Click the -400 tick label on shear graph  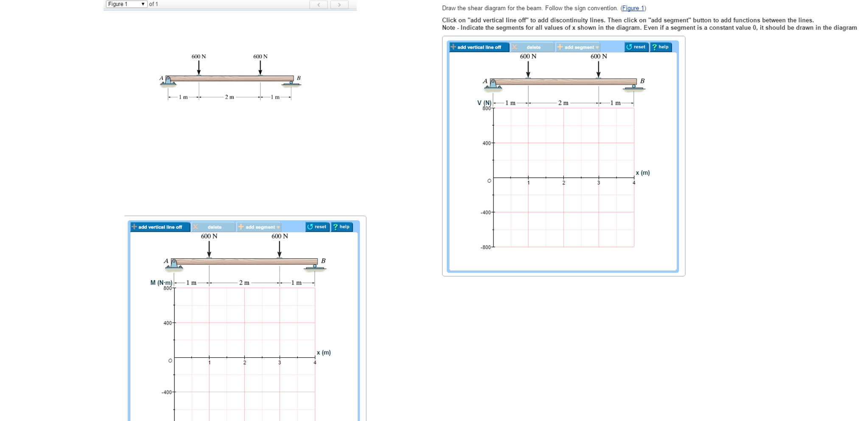coord(486,212)
